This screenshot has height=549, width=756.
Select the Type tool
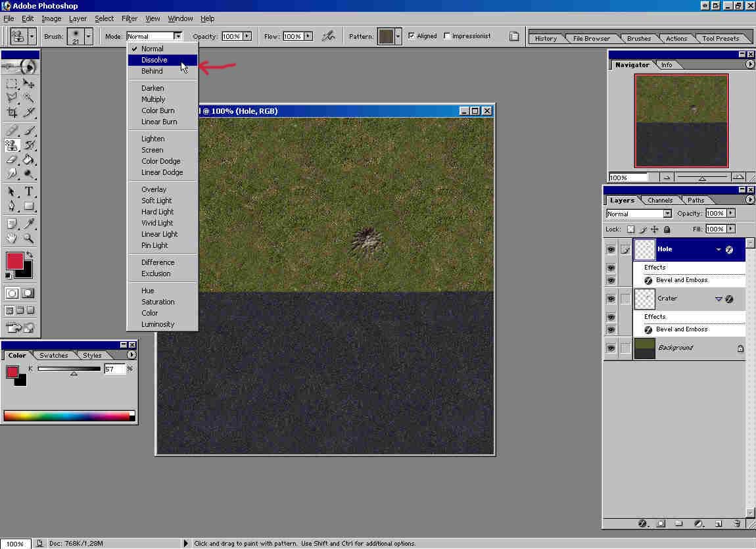click(29, 192)
